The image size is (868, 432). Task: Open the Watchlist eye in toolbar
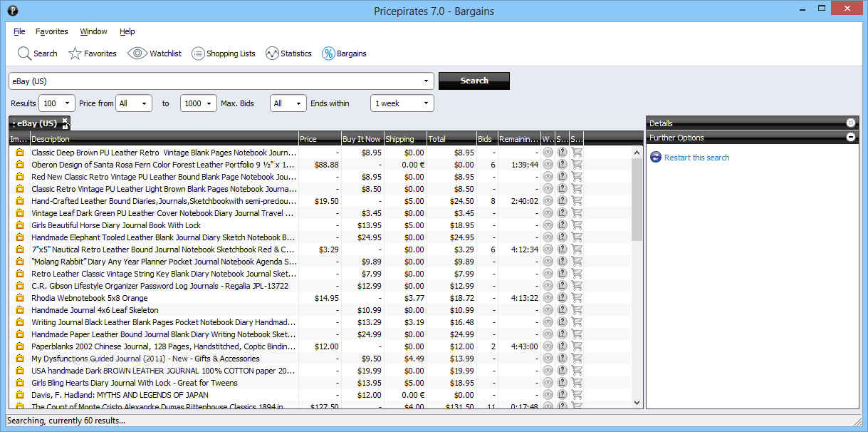[x=155, y=53]
